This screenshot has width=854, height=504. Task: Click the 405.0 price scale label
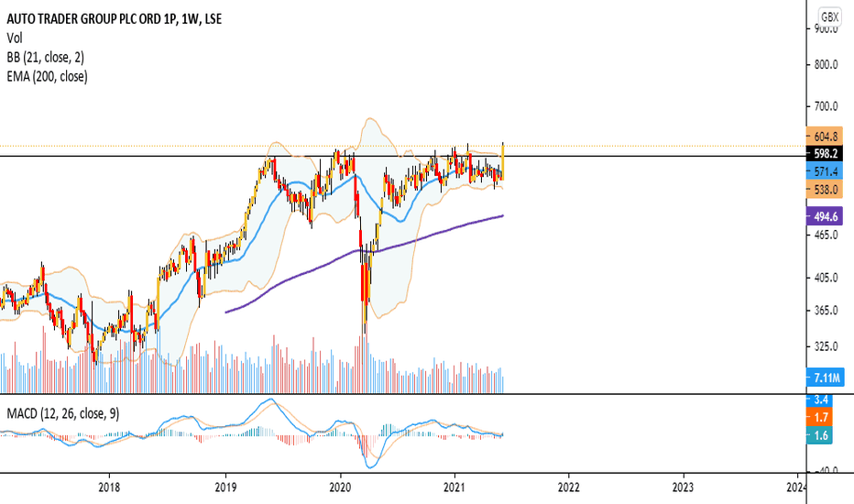[826, 278]
